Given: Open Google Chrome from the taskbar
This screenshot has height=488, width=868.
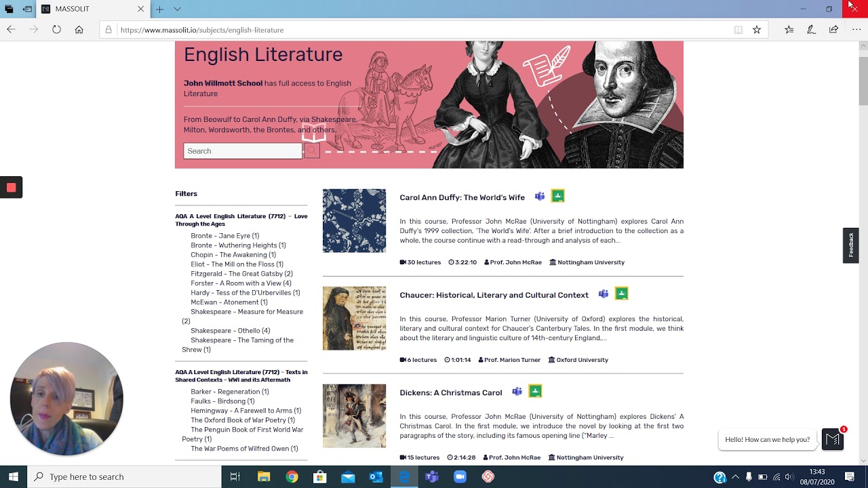Looking at the screenshot, I should [x=292, y=476].
